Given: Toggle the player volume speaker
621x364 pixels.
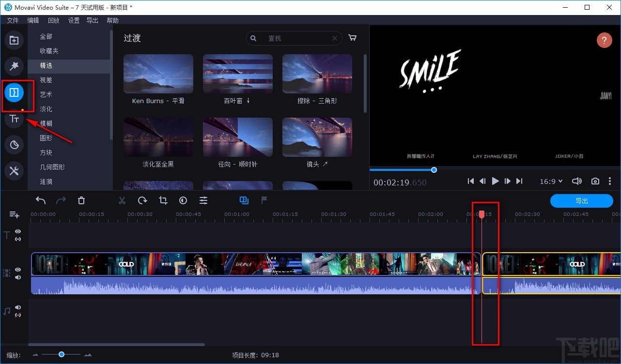Looking at the screenshot, I should [577, 181].
